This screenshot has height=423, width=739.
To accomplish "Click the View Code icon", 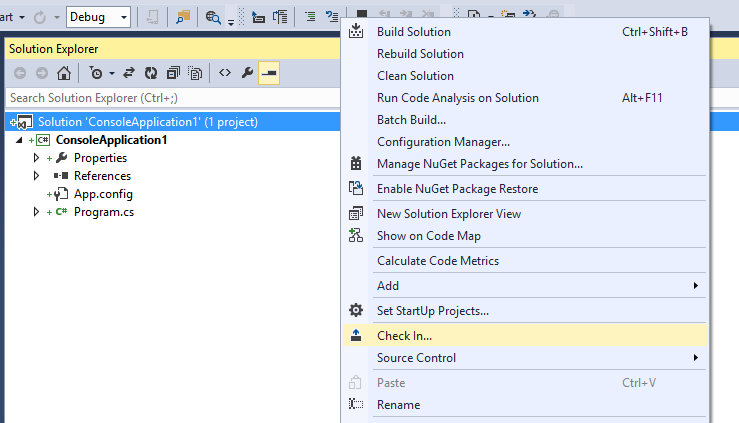I will coord(225,73).
